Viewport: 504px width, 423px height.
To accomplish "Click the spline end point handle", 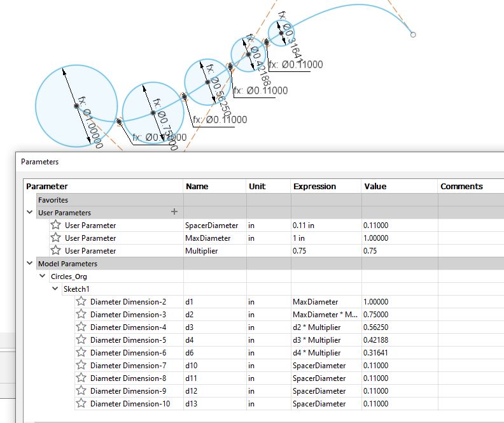I will [x=413, y=34].
